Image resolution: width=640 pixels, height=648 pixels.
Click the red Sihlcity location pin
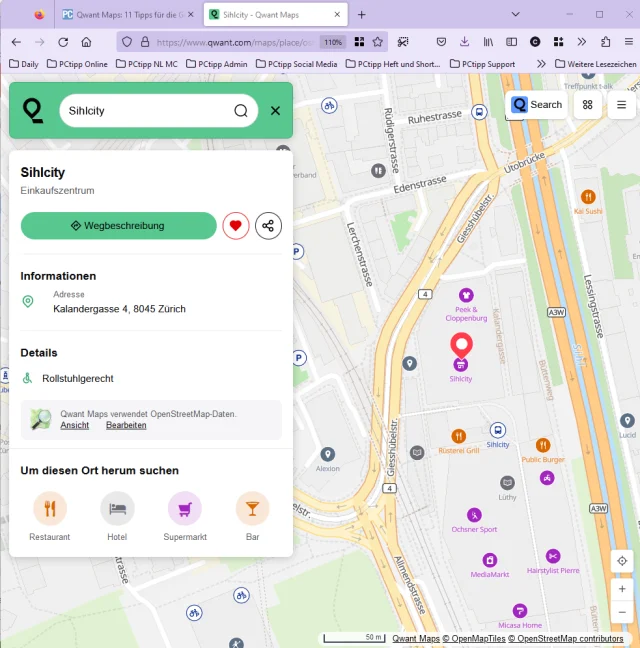tap(462, 345)
